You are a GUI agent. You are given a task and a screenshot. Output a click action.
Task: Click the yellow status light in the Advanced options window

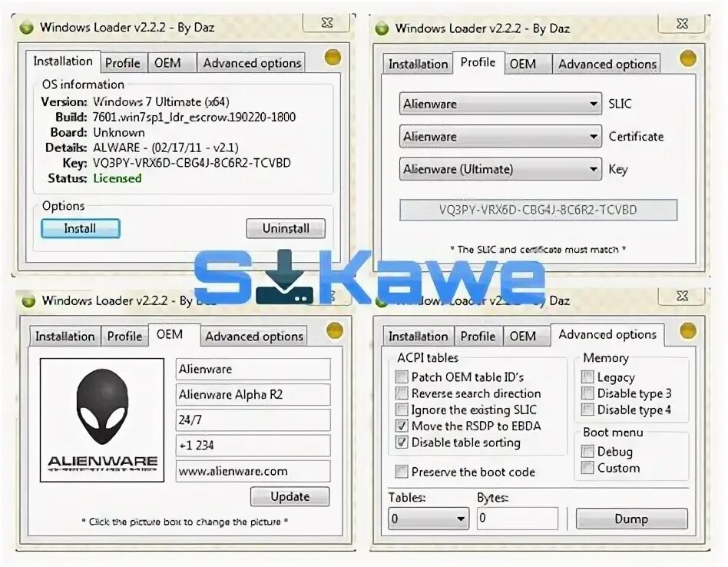(x=688, y=330)
